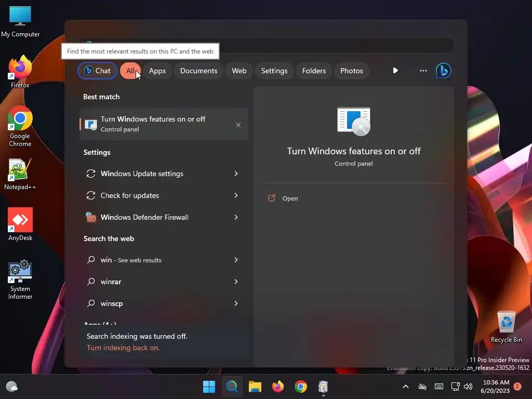
Task: Expand the winrar suggestion chevron
Action: pyautogui.click(x=236, y=282)
